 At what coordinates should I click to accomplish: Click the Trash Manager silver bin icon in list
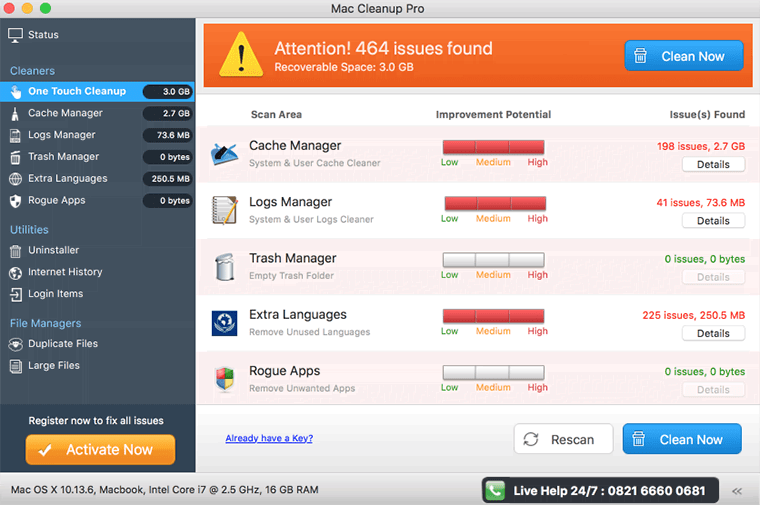[225, 267]
